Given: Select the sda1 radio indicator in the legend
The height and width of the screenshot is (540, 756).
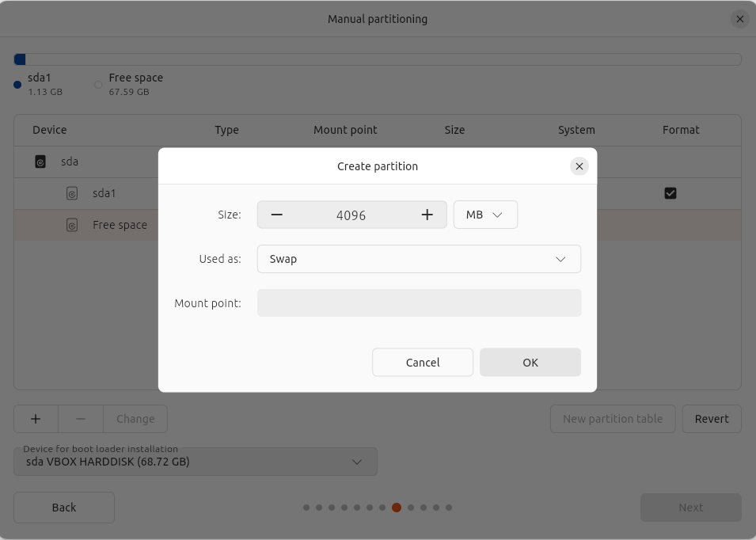Looking at the screenshot, I should (x=17, y=85).
